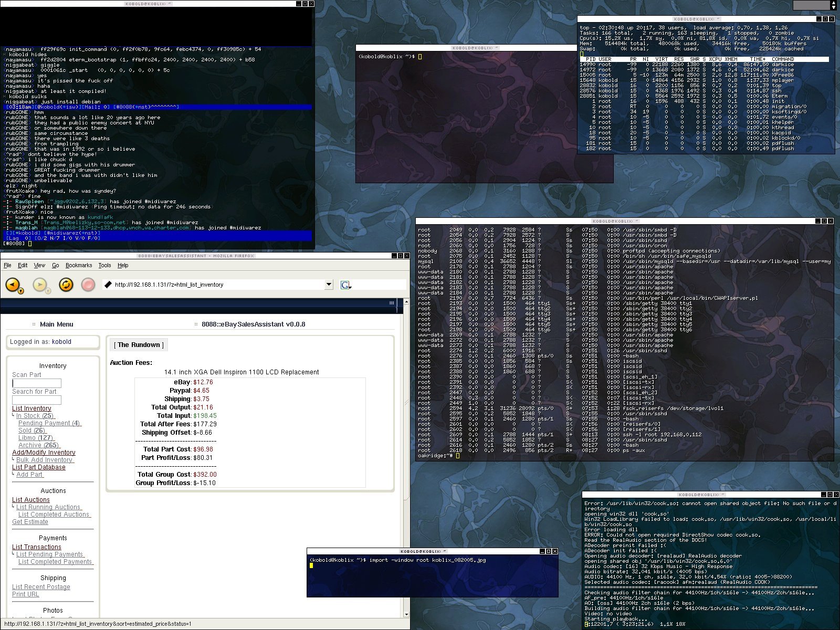The width and height of the screenshot is (840, 630).
Task: Open the Edit menu in Firefox
Action: tap(23, 265)
